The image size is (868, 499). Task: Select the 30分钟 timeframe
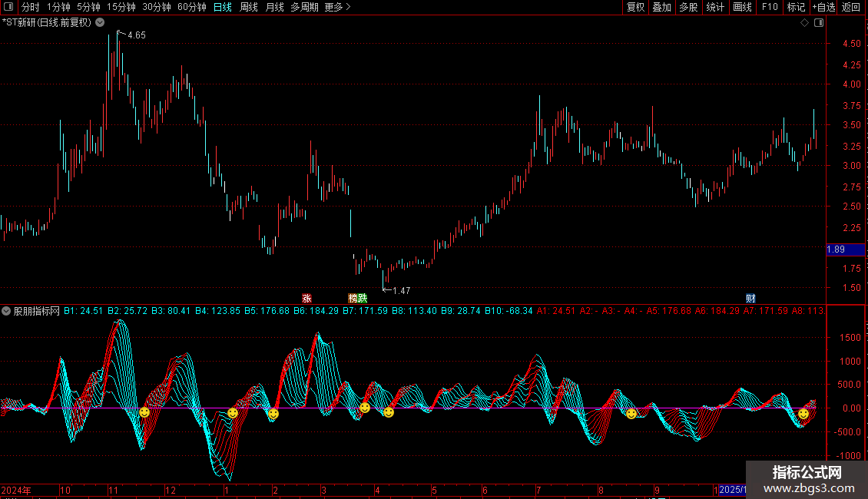(157, 7)
